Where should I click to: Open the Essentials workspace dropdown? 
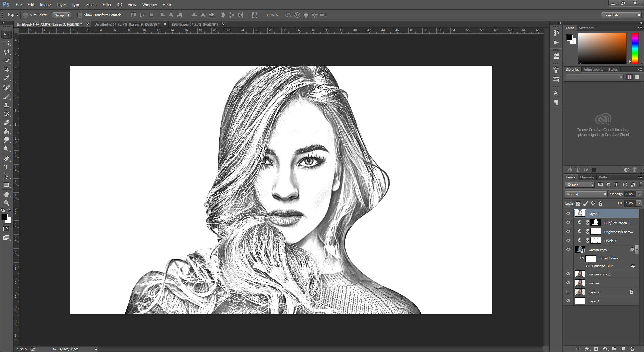621,15
